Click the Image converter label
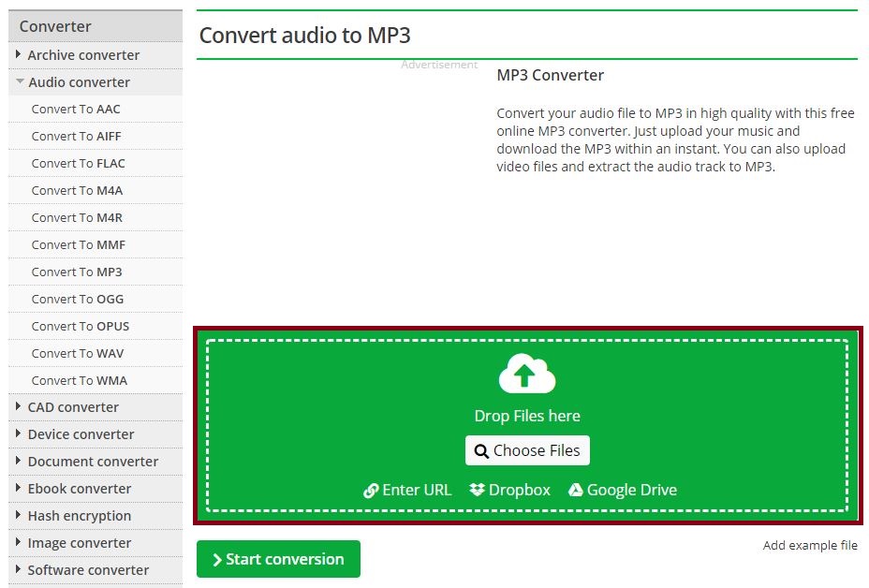Screen dimensions: 869x588 (80, 543)
